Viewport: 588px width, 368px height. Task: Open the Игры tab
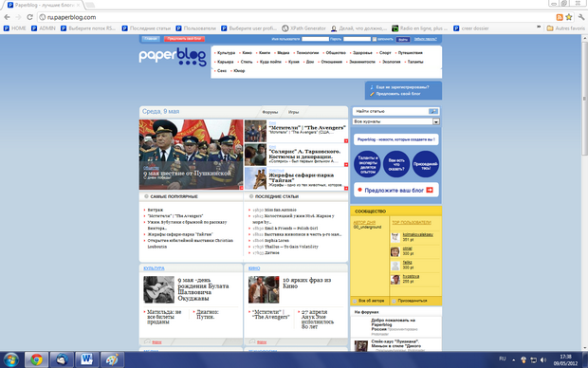click(x=293, y=112)
